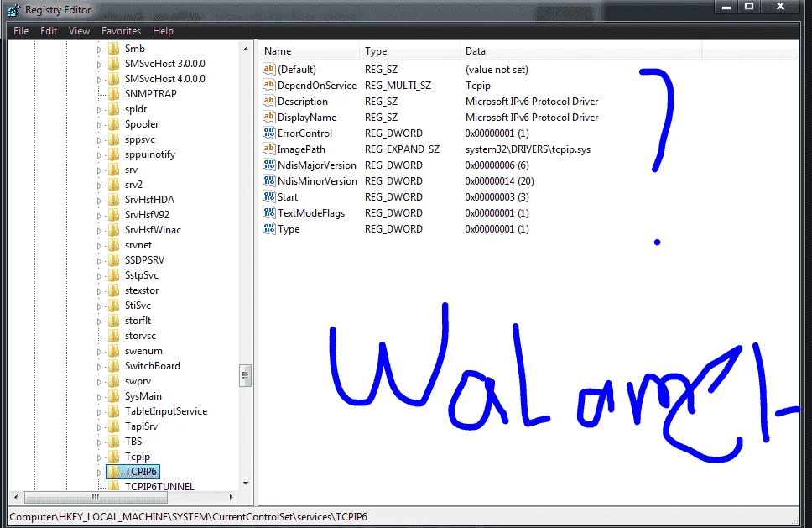The width and height of the screenshot is (812, 528).
Task: Select the stexstor key
Action: click(x=142, y=290)
